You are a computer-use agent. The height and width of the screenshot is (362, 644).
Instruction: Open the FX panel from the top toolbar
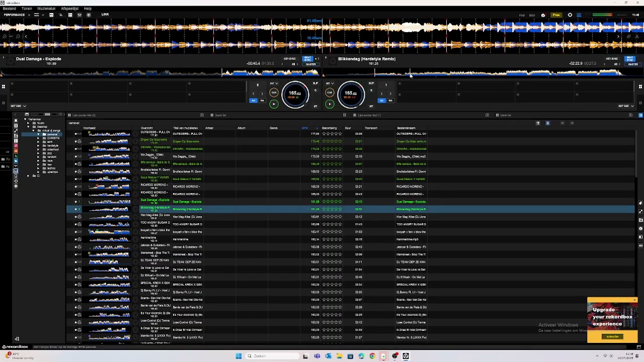point(51,15)
